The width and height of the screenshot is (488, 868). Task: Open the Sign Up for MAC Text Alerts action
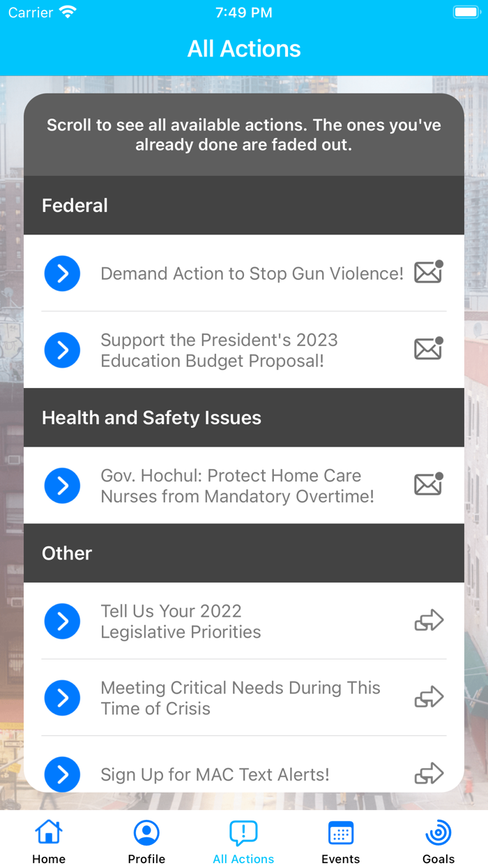(x=214, y=774)
